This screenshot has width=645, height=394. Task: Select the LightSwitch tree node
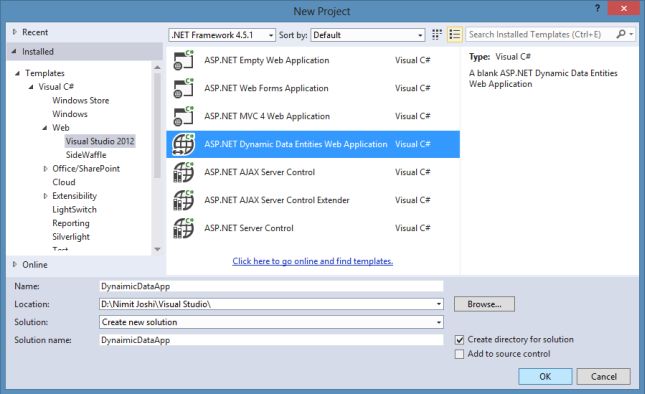(74, 209)
